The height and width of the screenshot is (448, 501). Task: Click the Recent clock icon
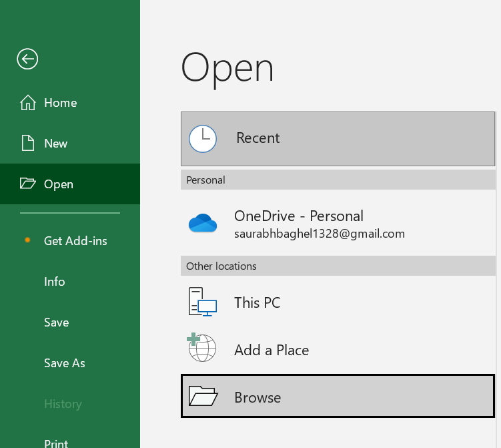(203, 138)
